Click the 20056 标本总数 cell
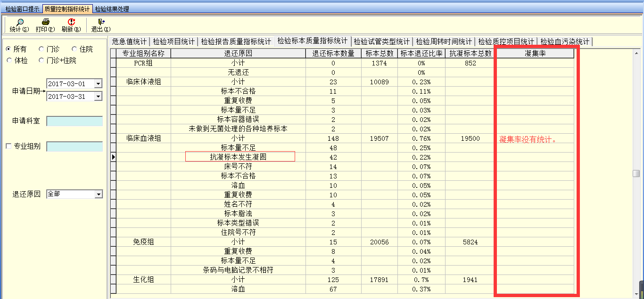Viewport: 644px width, 299px height. tap(380, 242)
